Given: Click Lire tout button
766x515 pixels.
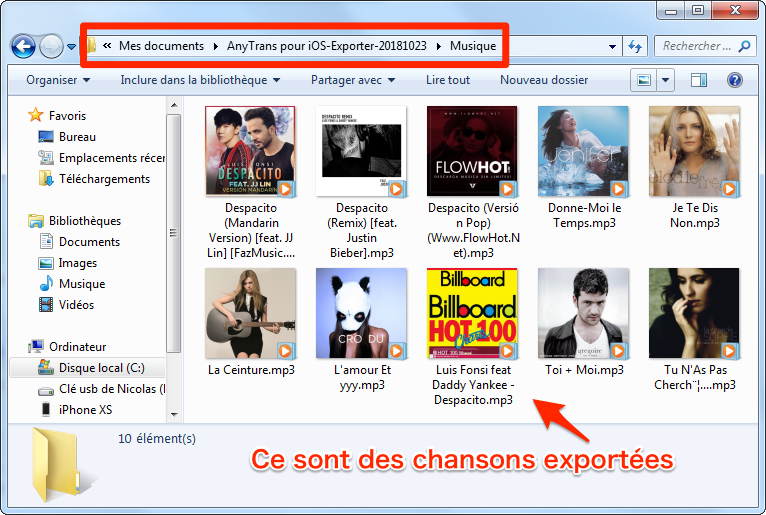Looking at the screenshot, I should (x=447, y=80).
